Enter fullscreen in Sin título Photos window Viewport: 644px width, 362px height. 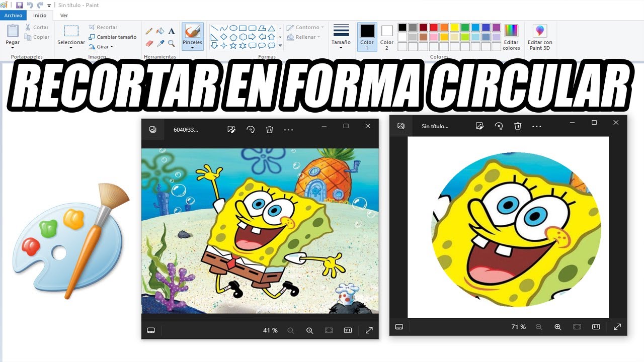(x=617, y=327)
